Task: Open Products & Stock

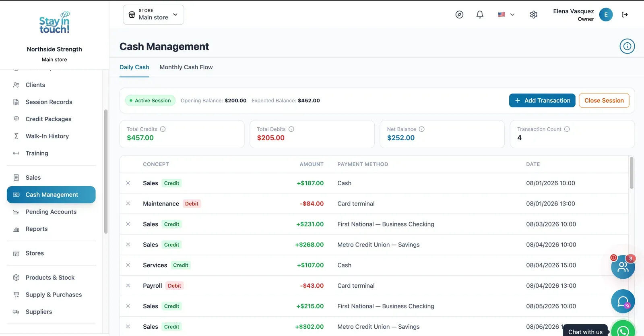Action: pos(51,278)
